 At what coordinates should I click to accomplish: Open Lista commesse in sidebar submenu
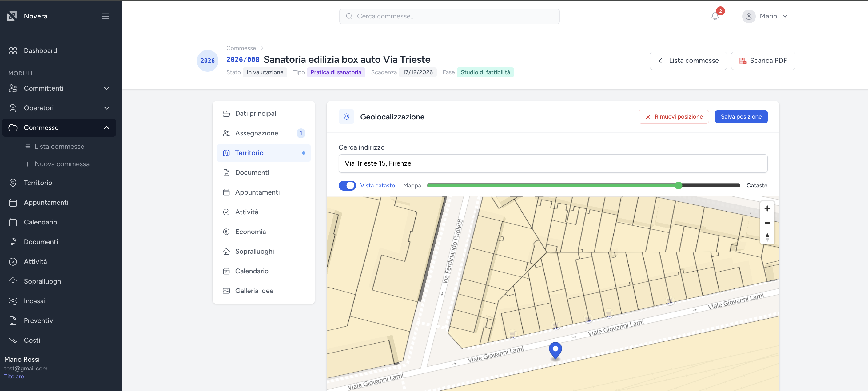pyautogui.click(x=59, y=147)
